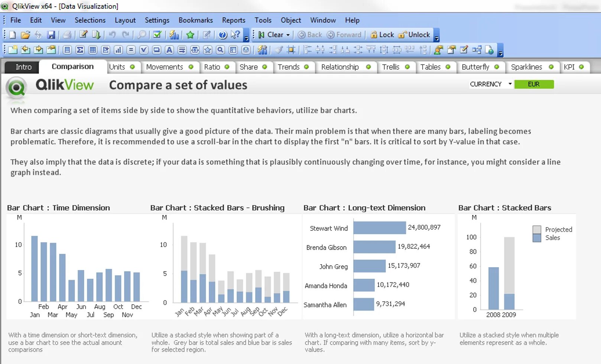Screen dimensions: 601x364
Task: Open a document using folder icon
Action: tap(25, 35)
